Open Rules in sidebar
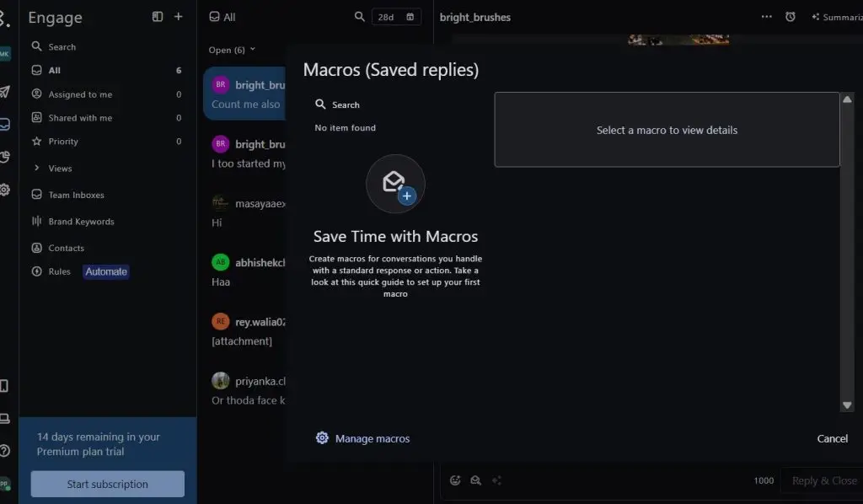Viewport: 863px width, 504px height. (51, 271)
